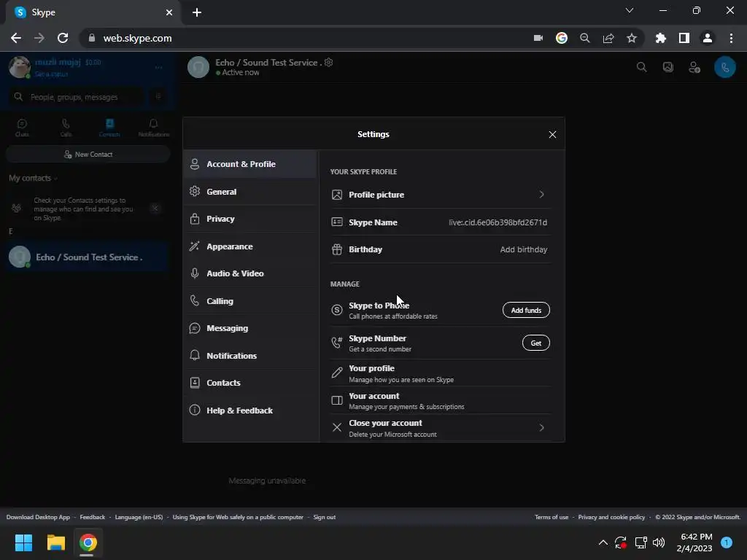Screen dimensions: 747x560
Task: Start call with blue phone button
Action: click(x=724, y=67)
